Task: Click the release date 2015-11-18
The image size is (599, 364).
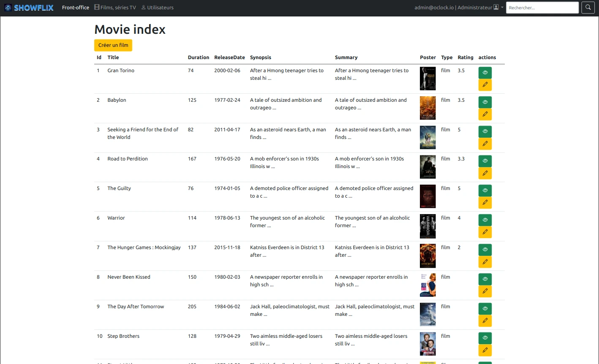Action: pos(227,247)
